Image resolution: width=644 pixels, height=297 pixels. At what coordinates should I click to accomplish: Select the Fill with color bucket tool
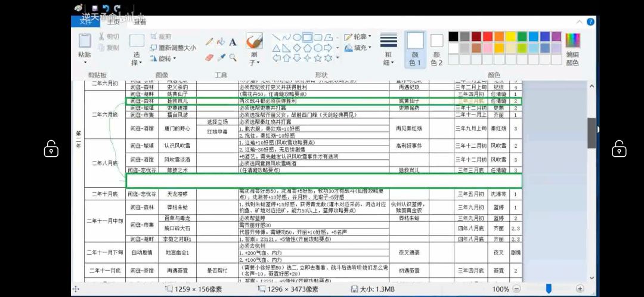[221, 42]
